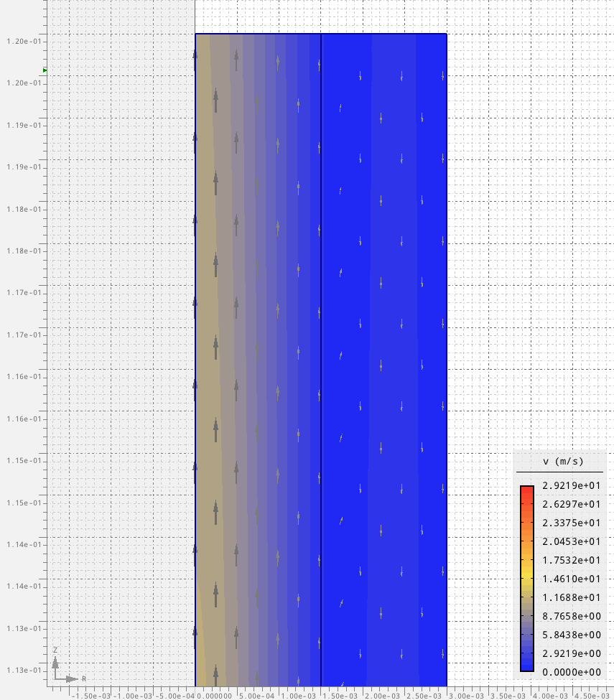Viewport: 614px width, 700px height.
Task: Click the 0.000000 label on the horizontal axis
Action: coord(215,695)
